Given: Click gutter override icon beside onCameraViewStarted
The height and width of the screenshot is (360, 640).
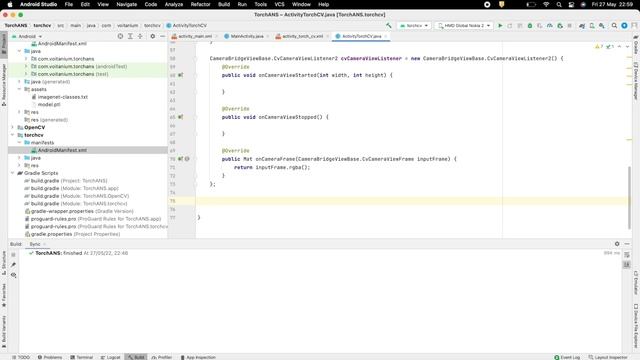Looking at the screenshot, I should (x=180, y=75).
